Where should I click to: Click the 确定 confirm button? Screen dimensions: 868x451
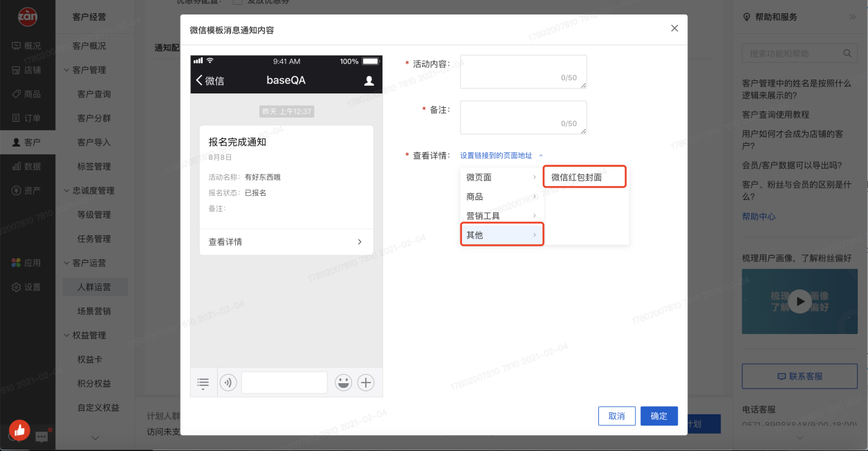click(x=658, y=416)
